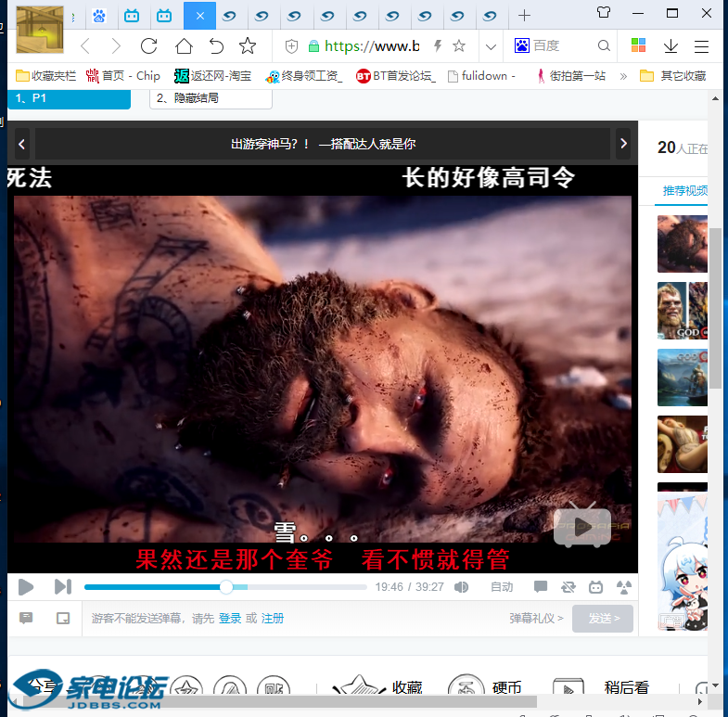This screenshot has height=717, width=728.
Task: Seek using the video progress bar
Action: pyautogui.click(x=225, y=587)
